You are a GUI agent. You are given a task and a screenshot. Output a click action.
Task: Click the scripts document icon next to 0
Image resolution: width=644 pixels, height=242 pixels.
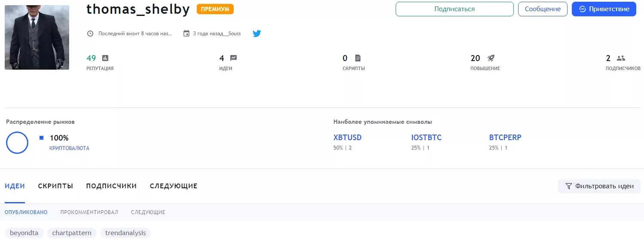pyautogui.click(x=358, y=58)
